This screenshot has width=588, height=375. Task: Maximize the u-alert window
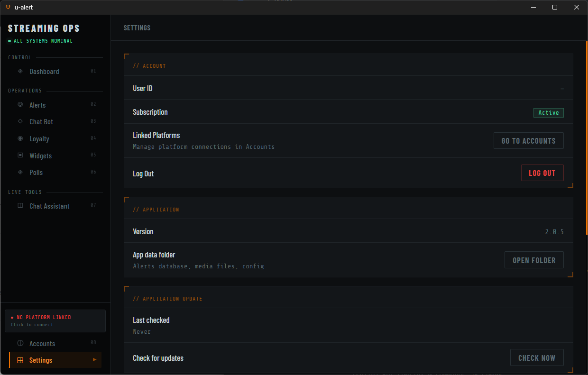[555, 7]
